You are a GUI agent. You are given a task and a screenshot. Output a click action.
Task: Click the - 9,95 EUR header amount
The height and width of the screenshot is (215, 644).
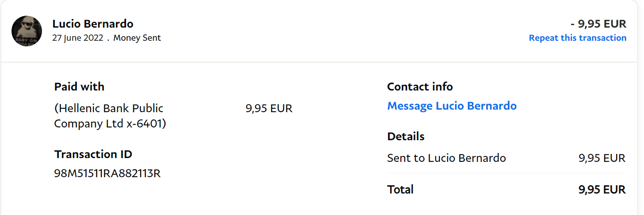click(598, 24)
